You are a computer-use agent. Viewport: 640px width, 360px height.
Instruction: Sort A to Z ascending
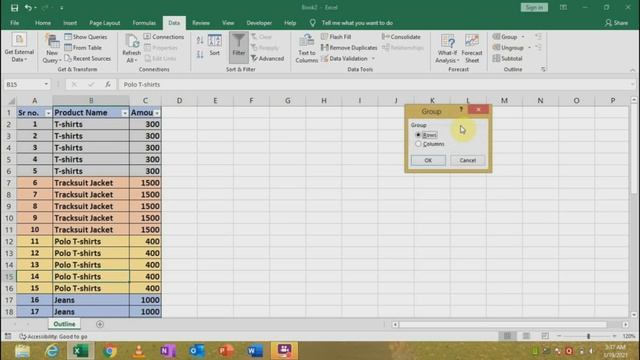[200, 40]
